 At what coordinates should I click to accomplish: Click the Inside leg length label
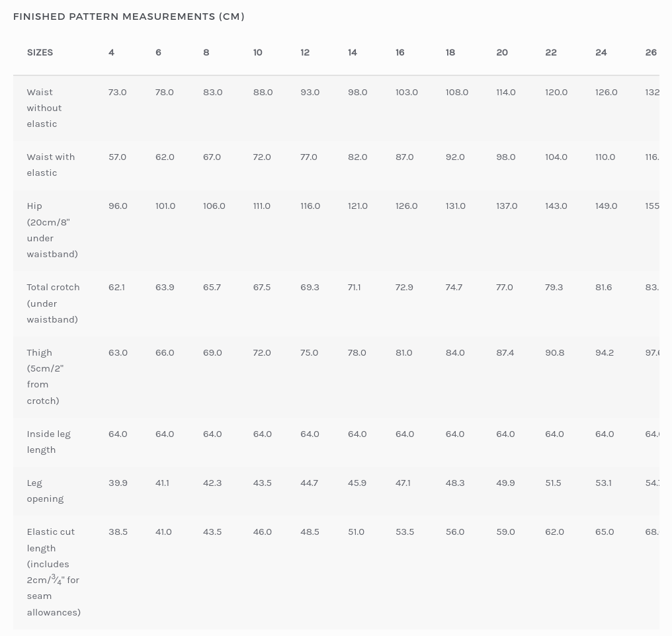coord(48,442)
